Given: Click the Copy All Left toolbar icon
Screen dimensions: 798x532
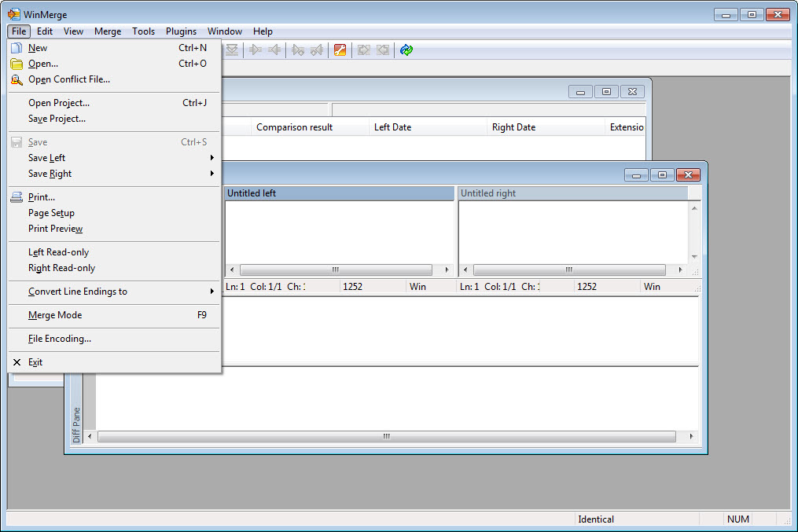Looking at the screenshot, I should 383,50.
